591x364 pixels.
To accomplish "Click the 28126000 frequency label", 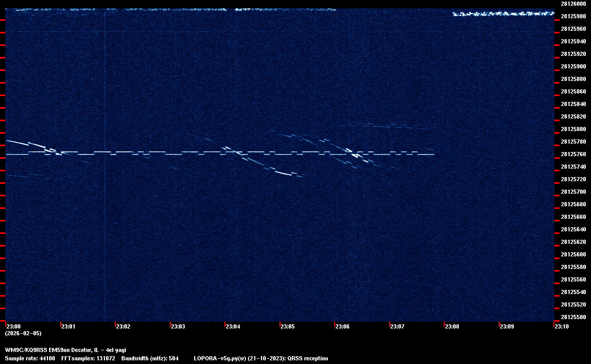I will pyautogui.click(x=573, y=3).
